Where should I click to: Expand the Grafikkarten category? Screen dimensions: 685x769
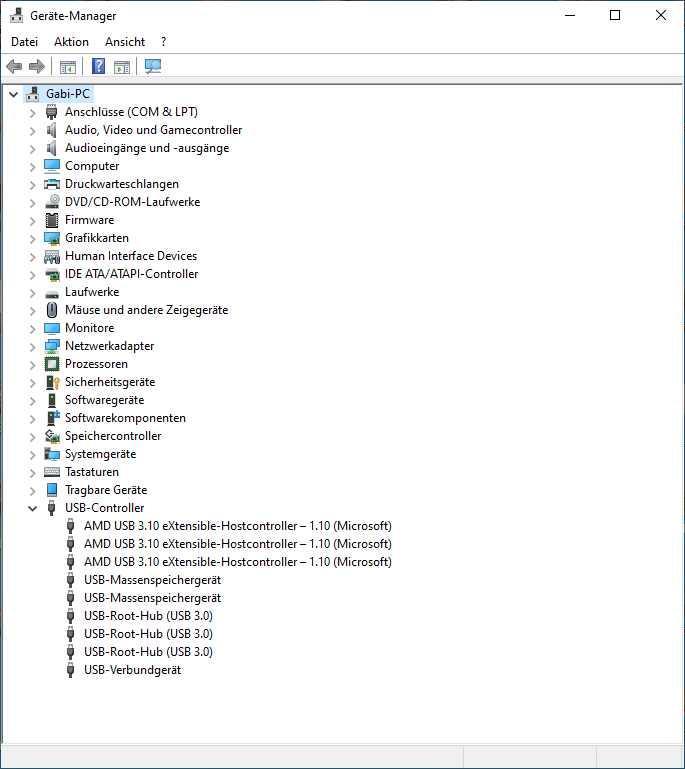point(32,239)
